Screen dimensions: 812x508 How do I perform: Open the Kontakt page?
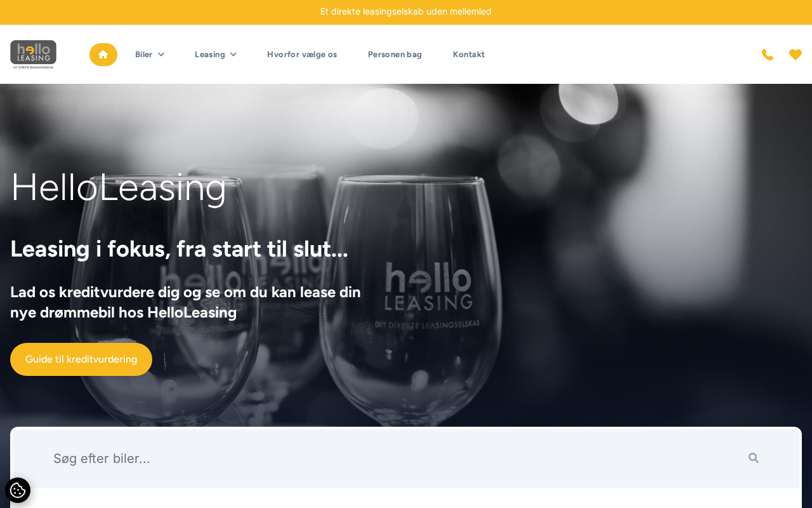pyautogui.click(x=469, y=55)
